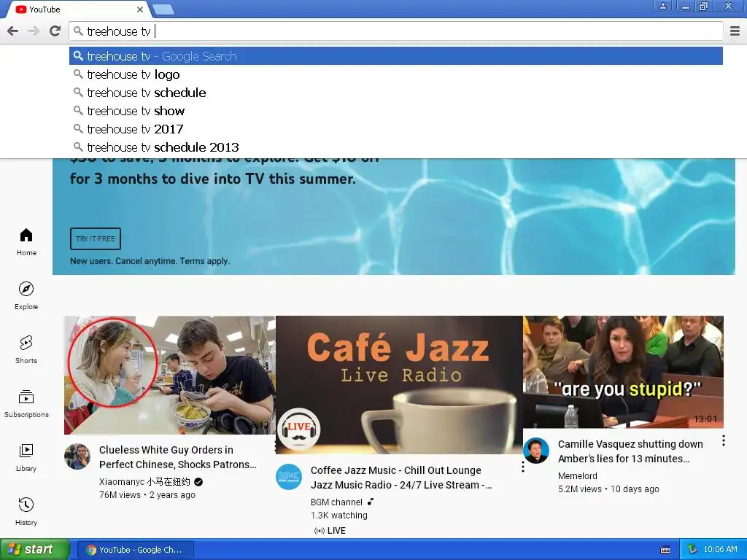Choose 'treehouse tv 2017' suggestion
Image resolution: width=747 pixels, height=560 pixels.
(396, 129)
